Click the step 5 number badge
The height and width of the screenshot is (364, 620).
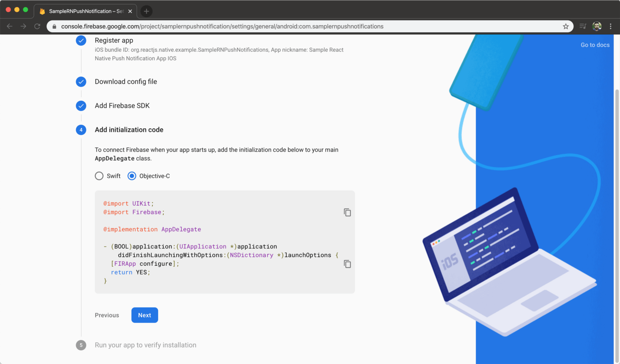point(81,345)
